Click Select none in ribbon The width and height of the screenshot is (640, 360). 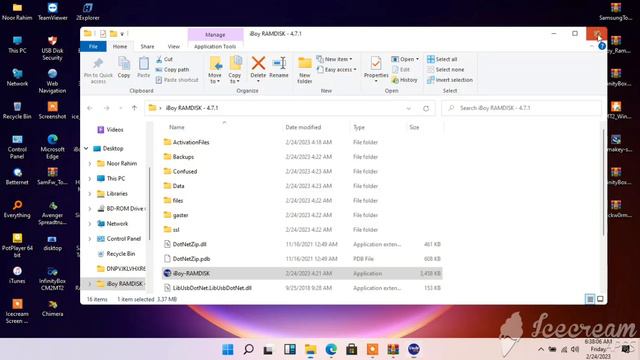(445, 70)
